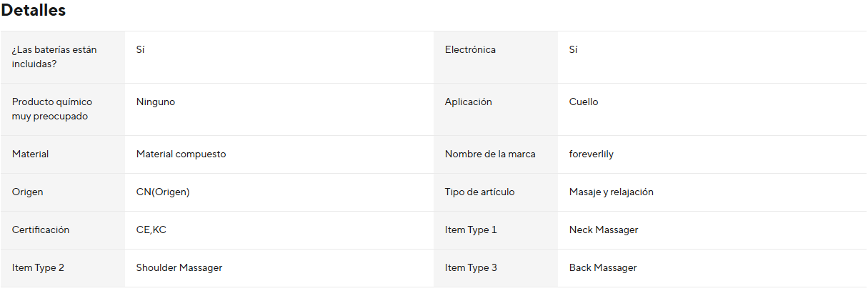Click the Detalles section heading
Image resolution: width=868 pixels, height=291 pixels.
pyautogui.click(x=34, y=11)
